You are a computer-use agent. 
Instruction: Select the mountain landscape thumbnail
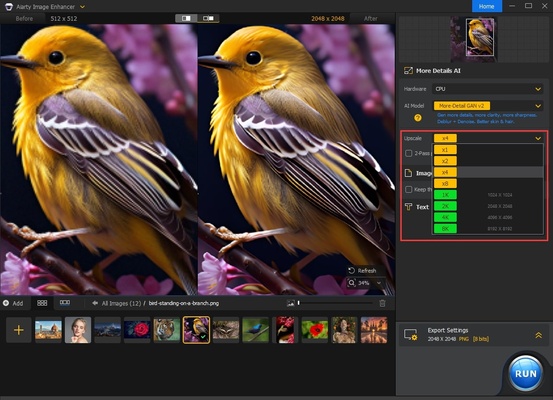point(108,330)
